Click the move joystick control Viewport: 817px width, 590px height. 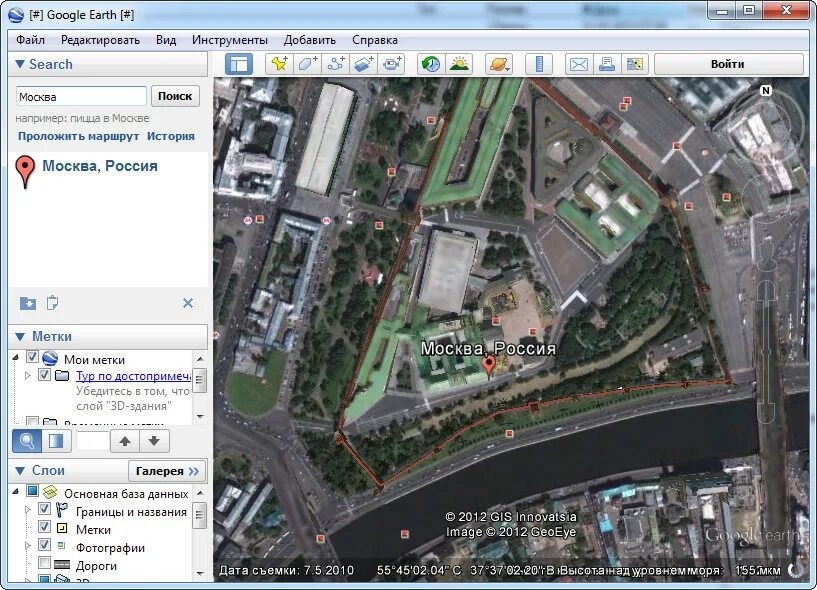(766, 198)
